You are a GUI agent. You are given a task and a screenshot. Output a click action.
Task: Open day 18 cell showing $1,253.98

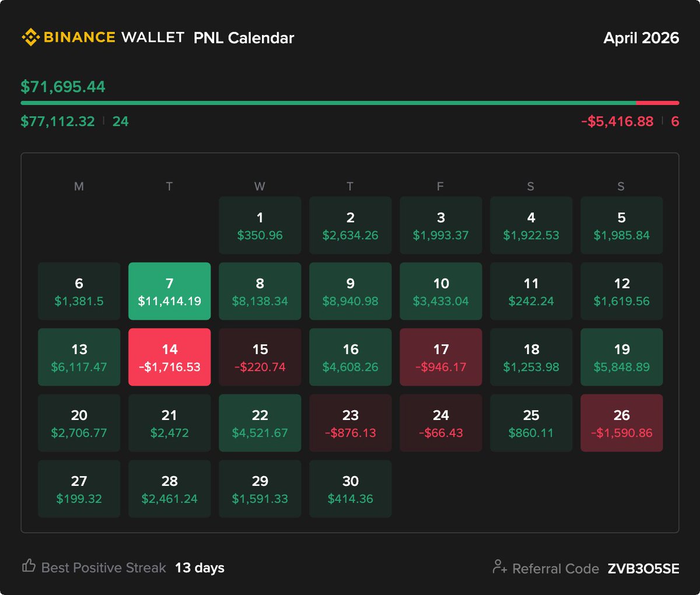click(x=531, y=357)
